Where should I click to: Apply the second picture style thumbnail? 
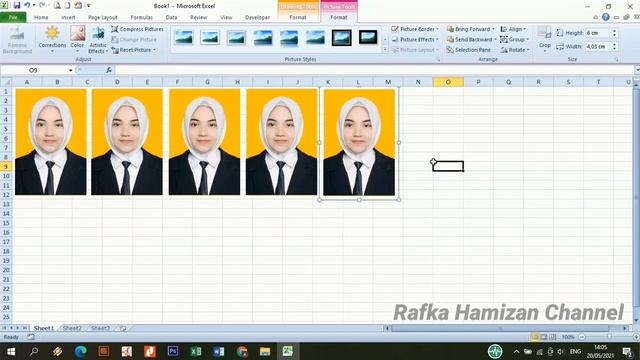[210, 37]
